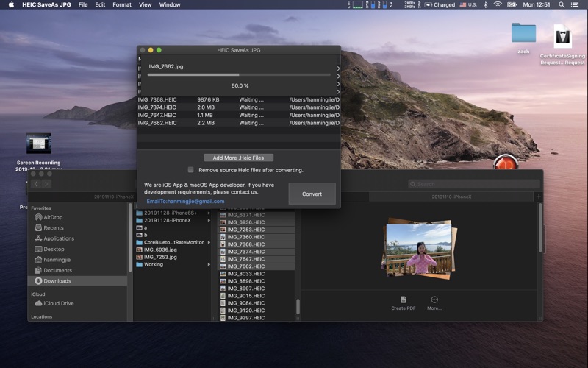Image resolution: width=588 pixels, height=368 pixels.
Task: Open Notification Center list icon
Action: click(x=574, y=4)
